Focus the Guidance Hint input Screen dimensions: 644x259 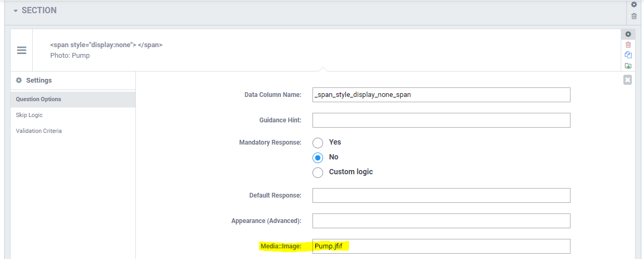pos(441,120)
